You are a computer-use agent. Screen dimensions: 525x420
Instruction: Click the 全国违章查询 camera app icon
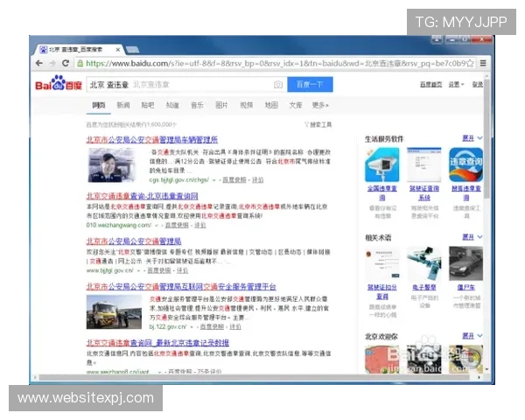coord(382,164)
